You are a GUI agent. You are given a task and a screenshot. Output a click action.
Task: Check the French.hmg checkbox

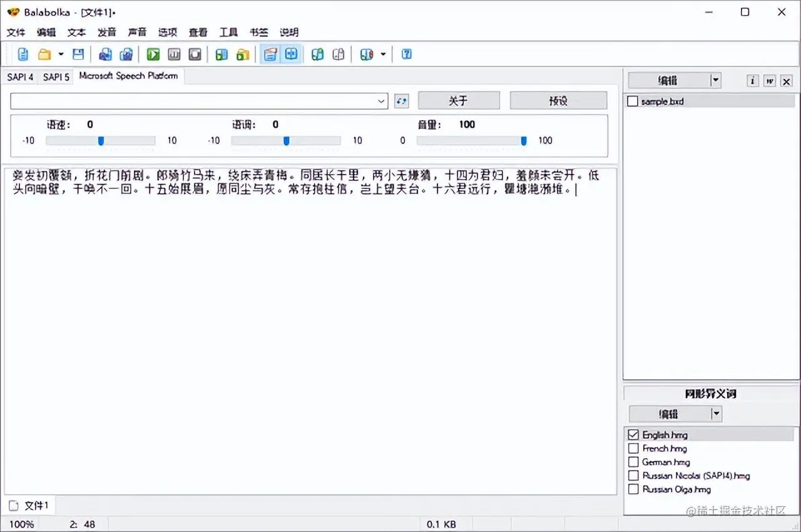tap(633, 448)
